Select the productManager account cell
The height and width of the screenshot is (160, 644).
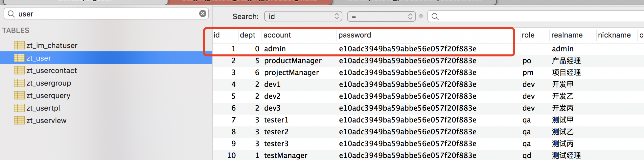coord(293,61)
